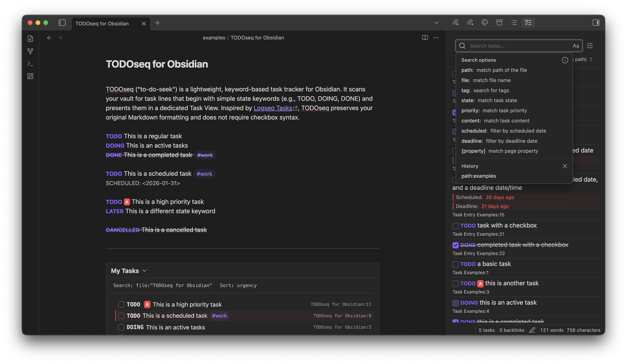
Task: Check 'task with a checkbox' item
Action: coord(455,226)
